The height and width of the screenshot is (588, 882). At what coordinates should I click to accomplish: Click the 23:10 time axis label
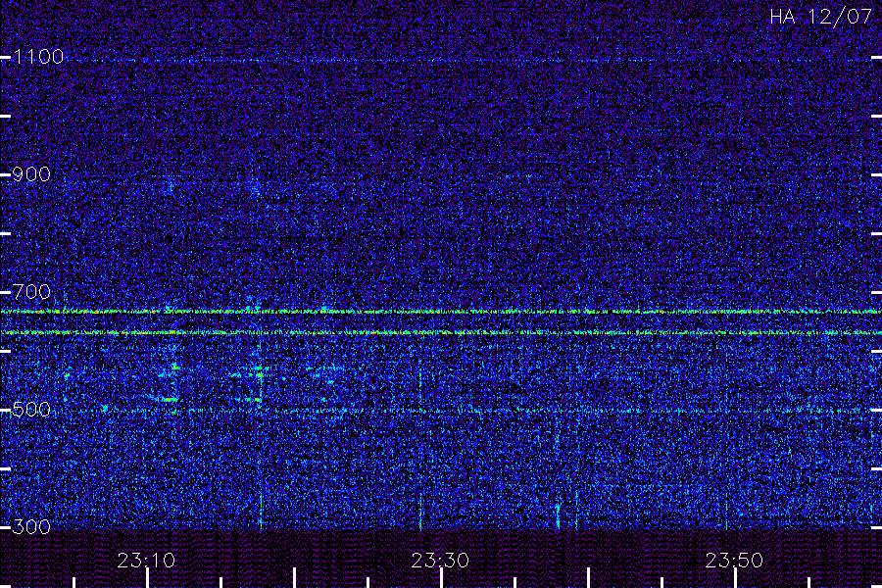click(x=146, y=561)
